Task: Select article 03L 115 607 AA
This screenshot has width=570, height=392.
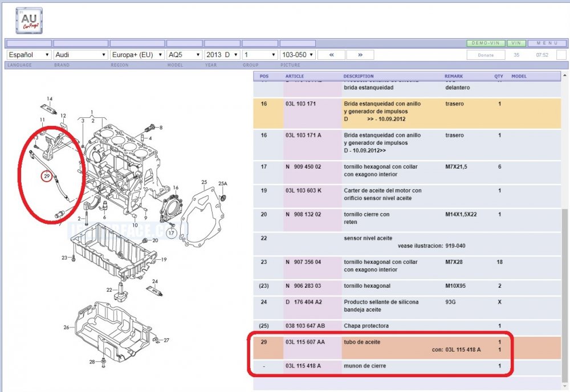Action: pyautogui.click(x=305, y=342)
